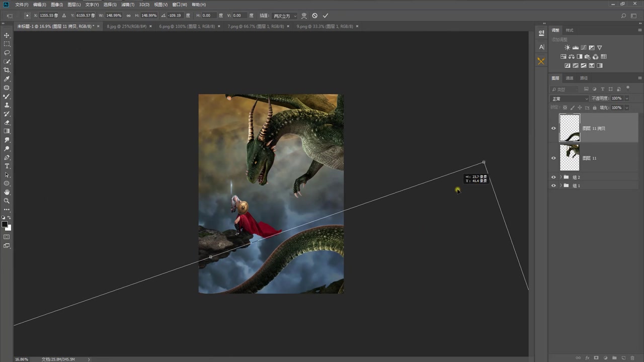Select the Eraser tool

click(7, 123)
